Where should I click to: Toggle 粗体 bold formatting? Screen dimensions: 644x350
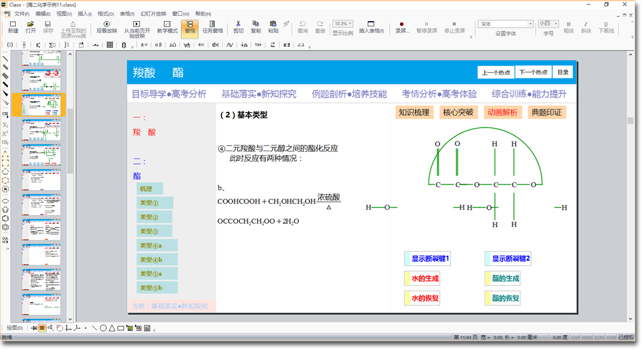tap(569, 27)
